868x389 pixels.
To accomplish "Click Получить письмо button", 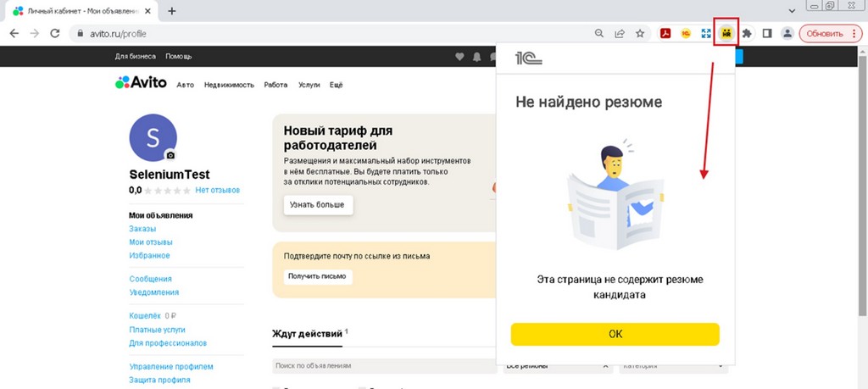I will 318,276.
